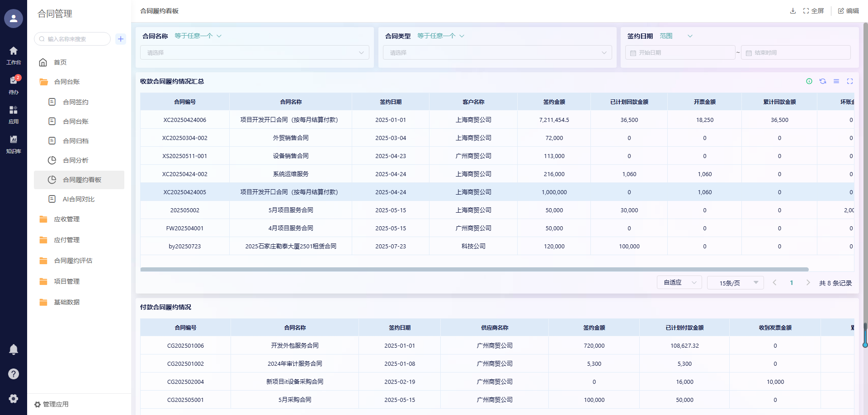Screen dimensions: 868x415
Task: Select 合同分析 in the sidebar
Action: [x=75, y=160]
